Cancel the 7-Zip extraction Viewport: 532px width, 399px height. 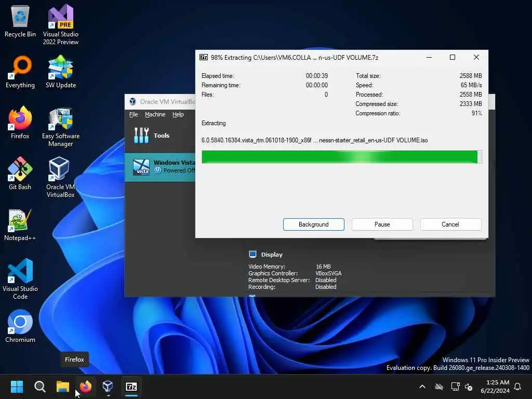click(450, 224)
